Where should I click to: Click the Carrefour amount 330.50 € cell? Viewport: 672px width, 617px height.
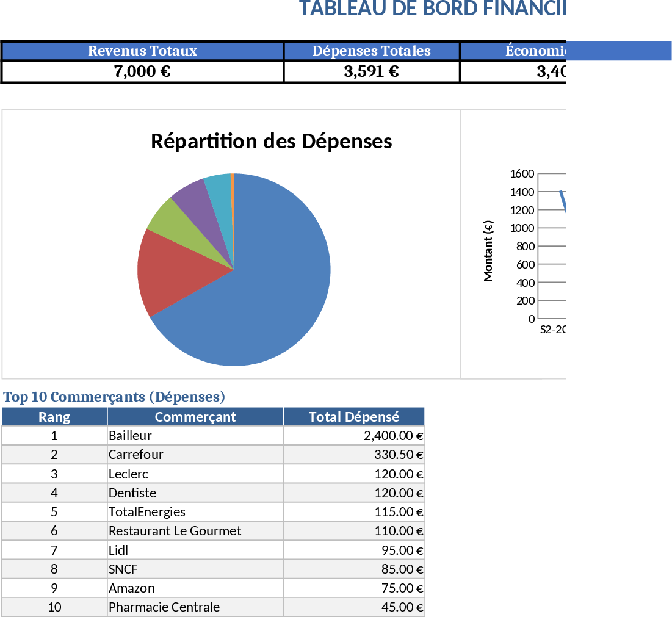pos(354,455)
